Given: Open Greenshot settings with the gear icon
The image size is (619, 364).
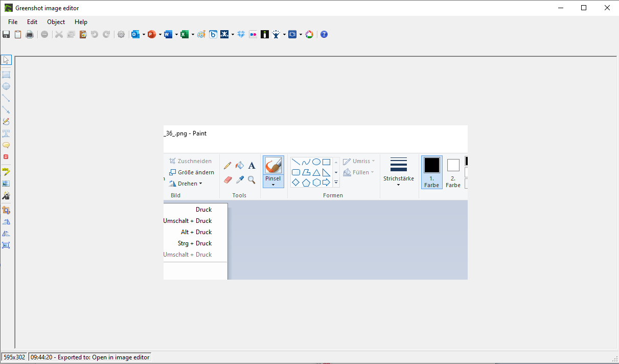Looking at the screenshot, I should pos(121,34).
